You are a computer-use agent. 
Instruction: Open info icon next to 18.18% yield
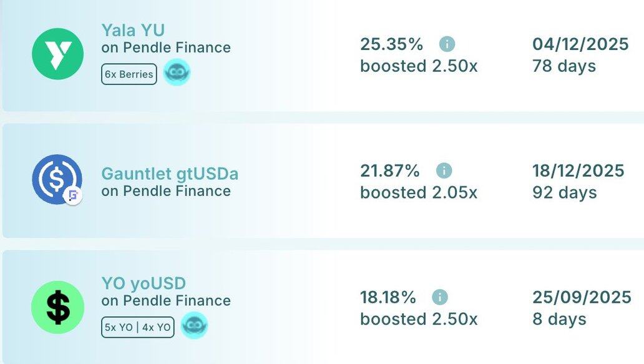pyautogui.click(x=439, y=297)
